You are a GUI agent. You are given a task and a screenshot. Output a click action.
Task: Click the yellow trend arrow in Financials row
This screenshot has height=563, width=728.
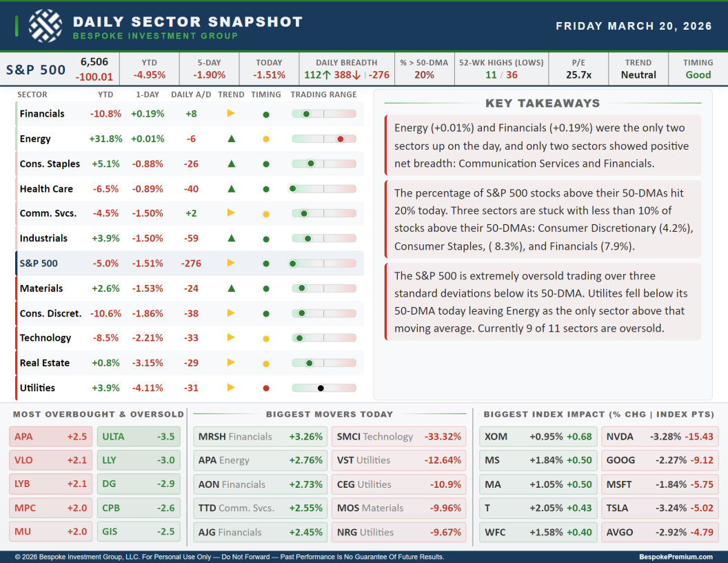pyautogui.click(x=232, y=114)
